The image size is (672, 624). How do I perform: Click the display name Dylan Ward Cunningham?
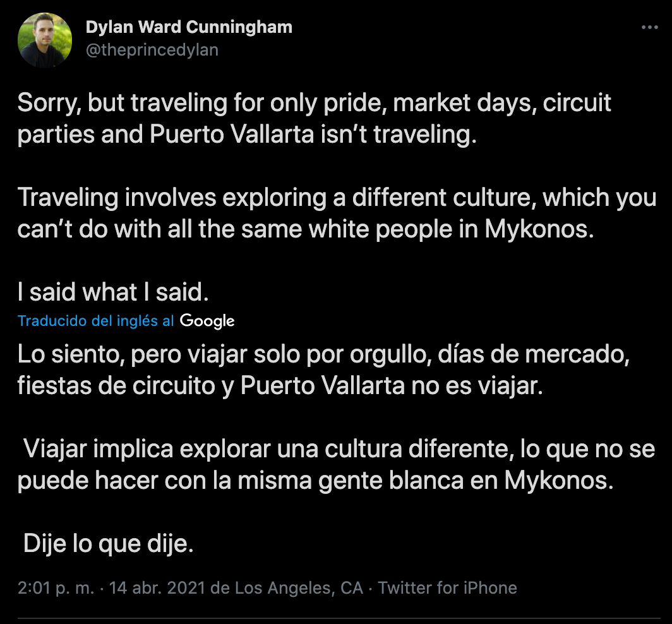(x=188, y=27)
